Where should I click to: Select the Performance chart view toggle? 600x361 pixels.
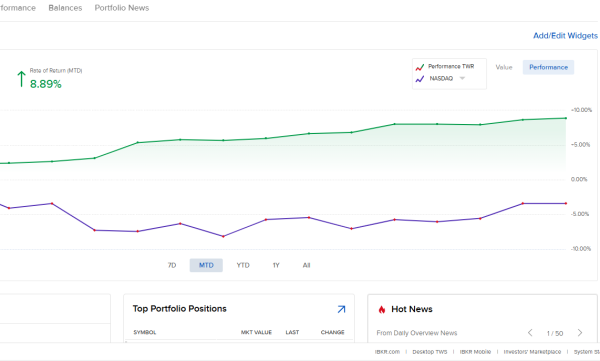(548, 67)
